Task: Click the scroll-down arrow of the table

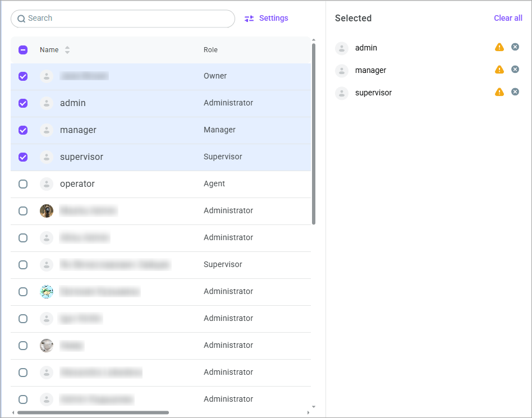Action: (x=314, y=406)
